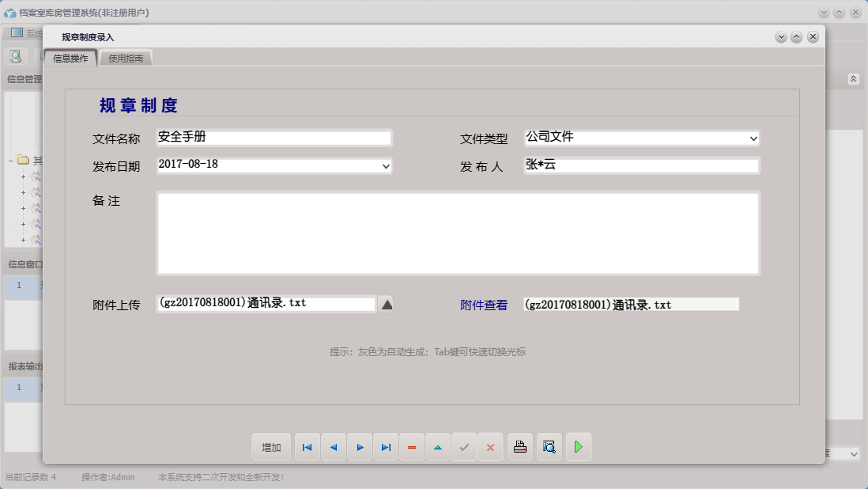
Task: Click the printer icon to print record
Action: [519, 447]
